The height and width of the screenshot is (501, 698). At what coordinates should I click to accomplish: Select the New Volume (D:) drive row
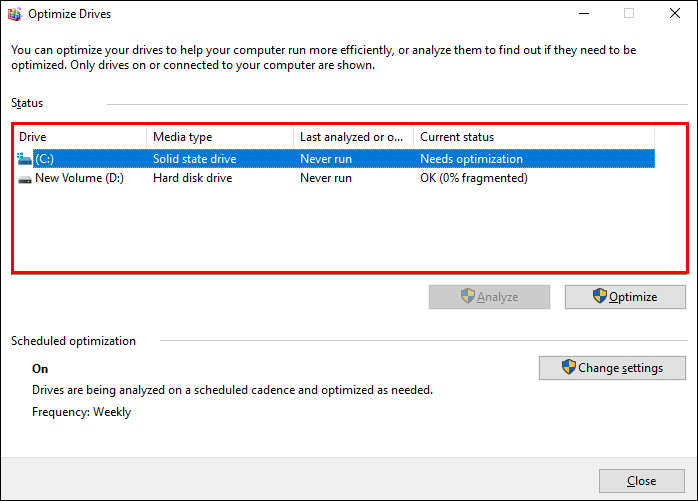[79, 178]
